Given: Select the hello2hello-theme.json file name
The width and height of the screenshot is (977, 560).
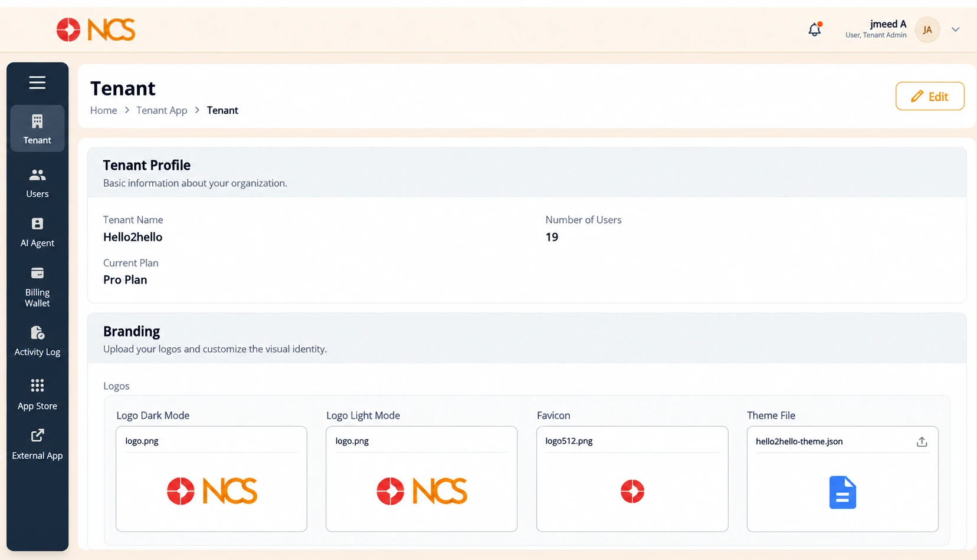Looking at the screenshot, I should pyautogui.click(x=799, y=442).
